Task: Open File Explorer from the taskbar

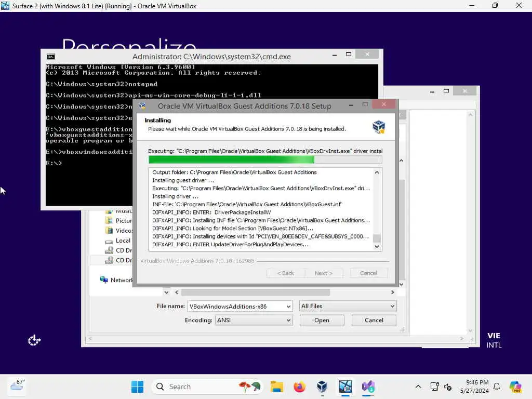Action: (x=276, y=387)
